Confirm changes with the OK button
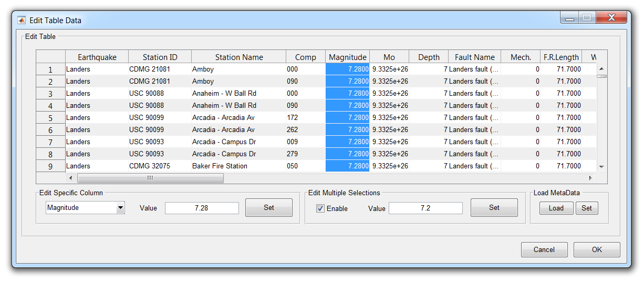This screenshot has height=281, width=644. click(x=597, y=249)
